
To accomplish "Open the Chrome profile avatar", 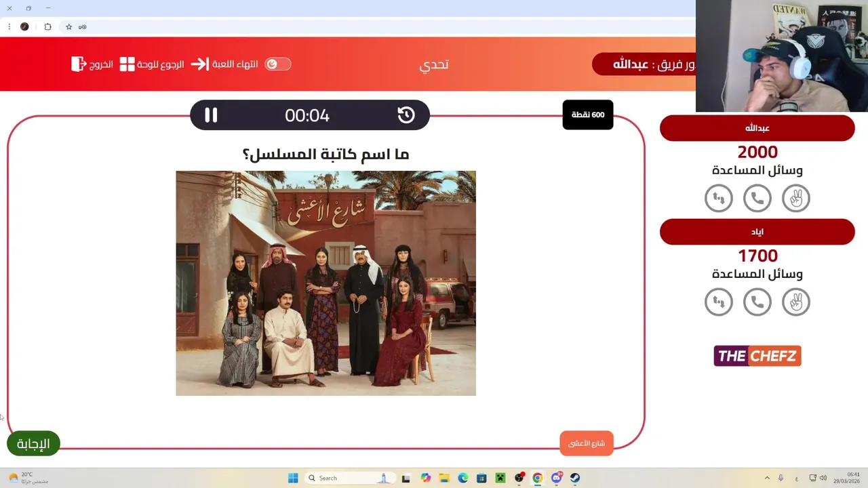I will 24,27.
